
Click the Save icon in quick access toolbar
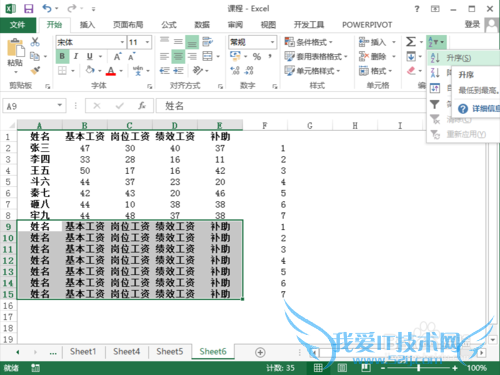click(29, 8)
